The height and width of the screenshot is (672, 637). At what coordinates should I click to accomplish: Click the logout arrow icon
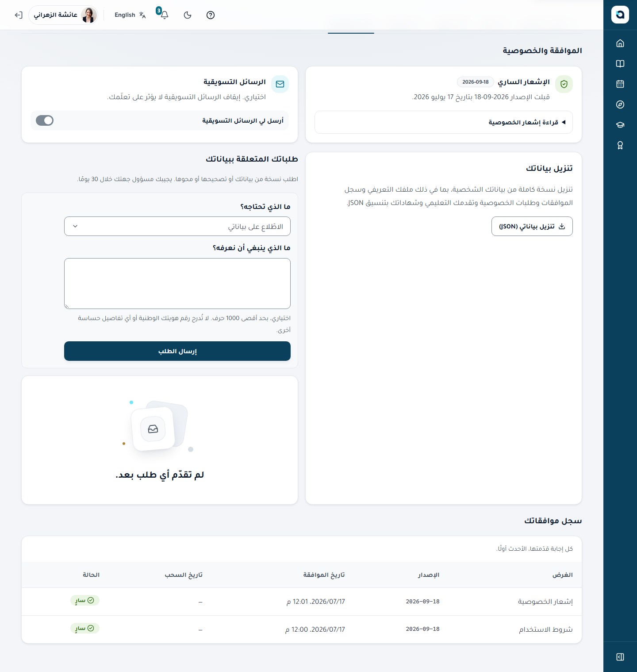click(19, 15)
